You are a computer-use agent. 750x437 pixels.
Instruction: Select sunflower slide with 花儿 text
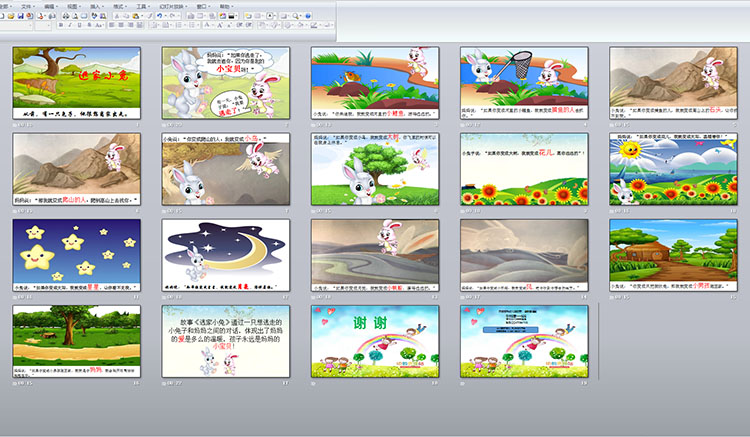pos(524,169)
